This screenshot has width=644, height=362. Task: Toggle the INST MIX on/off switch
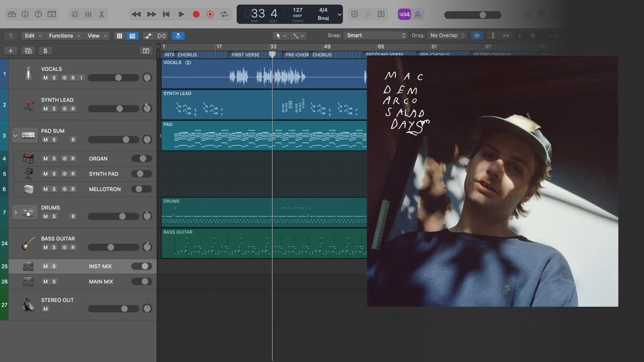141,266
